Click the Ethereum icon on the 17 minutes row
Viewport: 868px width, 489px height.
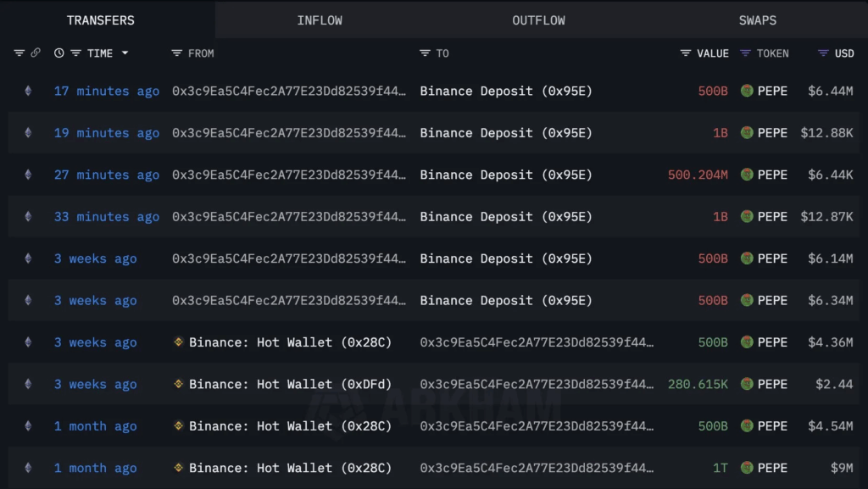pos(28,91)
